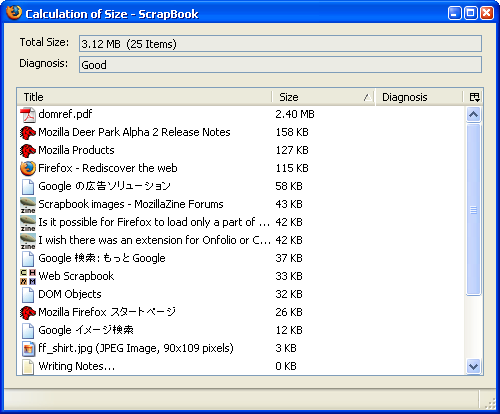Click the Firefox icon beside Rediscover the web
This screenshot has width=500, height=414.
pyautogui.click(x=28, y=168)
